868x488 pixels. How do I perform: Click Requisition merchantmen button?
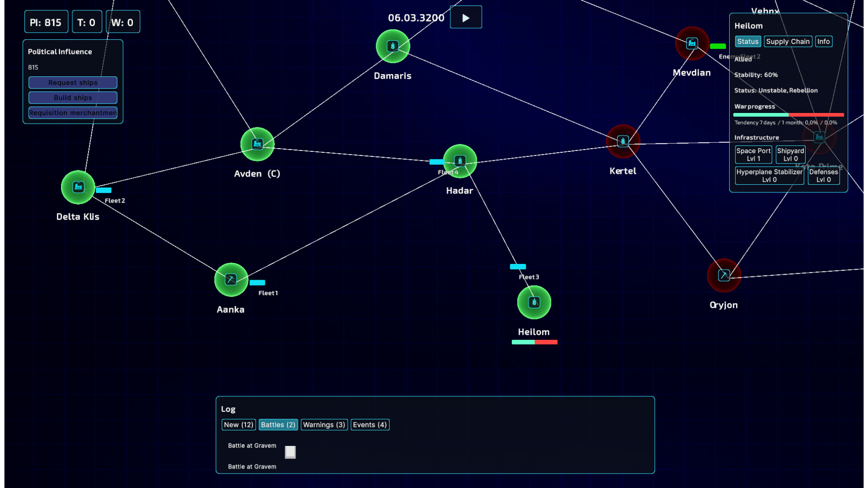click(x=73, y=113)
